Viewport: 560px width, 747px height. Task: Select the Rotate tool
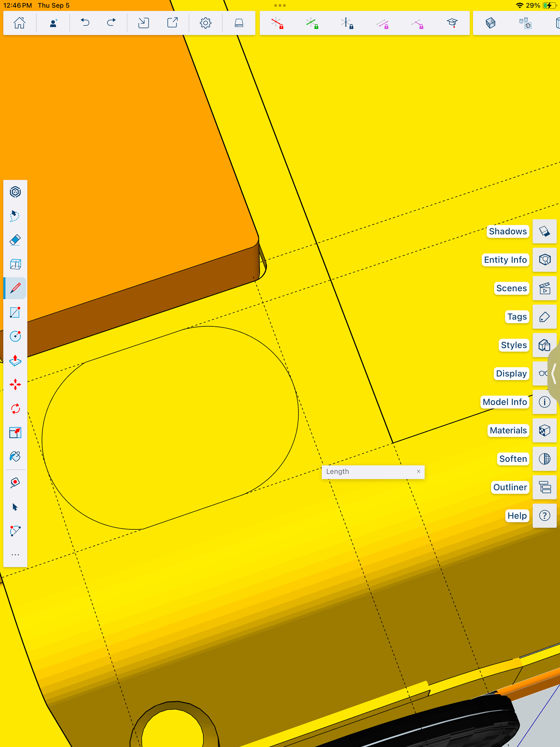coord(15,409)
